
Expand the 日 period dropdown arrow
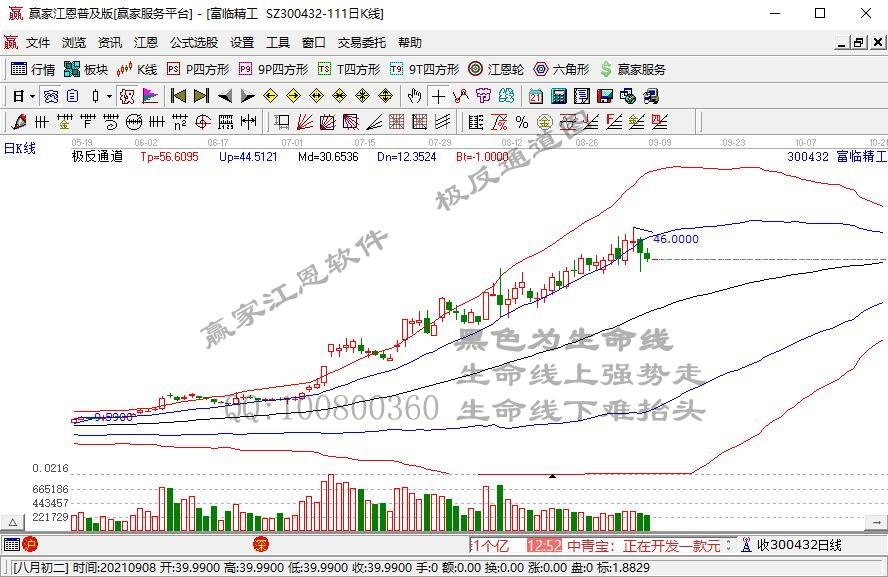click(x=32, y=96)
